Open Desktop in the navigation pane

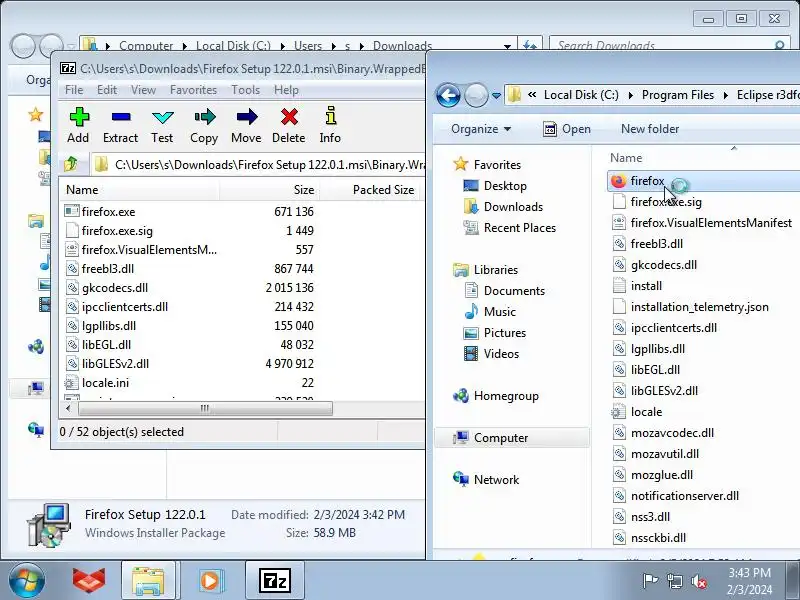[x=495, y=186]
